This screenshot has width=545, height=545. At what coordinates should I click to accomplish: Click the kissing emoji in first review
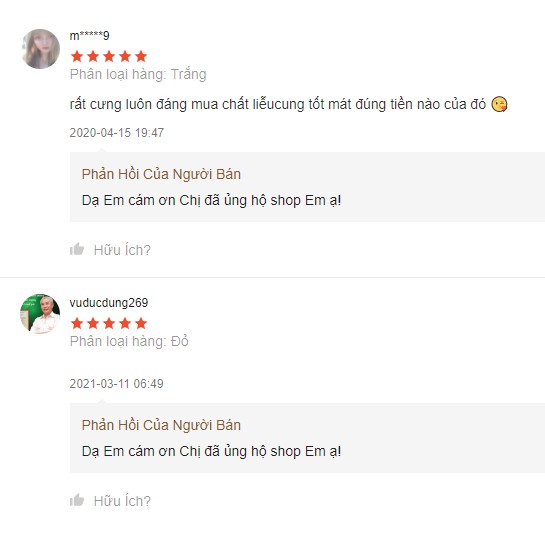pos(499,104)
